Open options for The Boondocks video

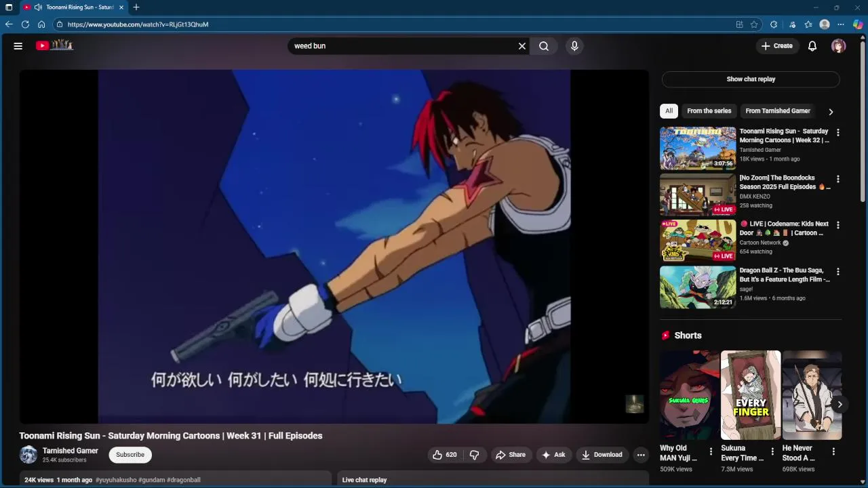[x=838, y=180]
